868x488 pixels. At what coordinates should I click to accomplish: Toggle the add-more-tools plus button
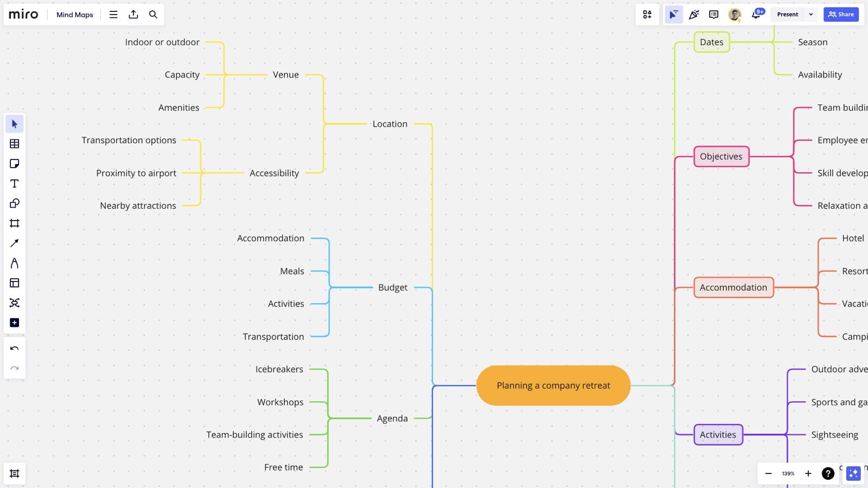pos(15,323)
